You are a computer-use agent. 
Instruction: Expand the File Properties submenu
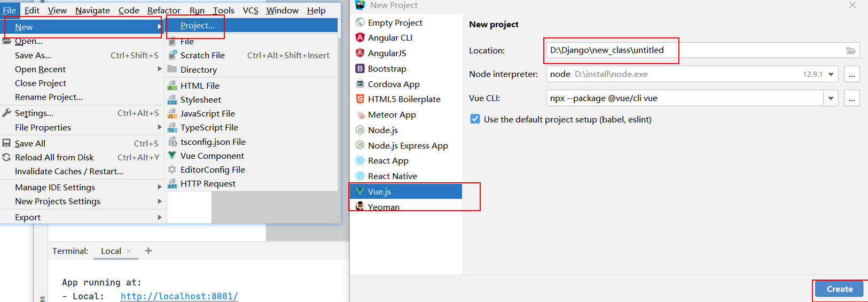pyautogui.click(x=159, y=127)
